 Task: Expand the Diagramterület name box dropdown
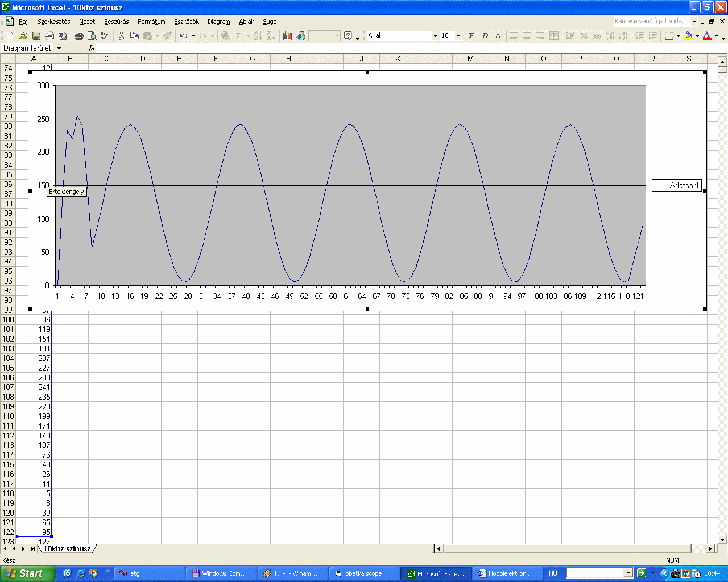[59, 48]
